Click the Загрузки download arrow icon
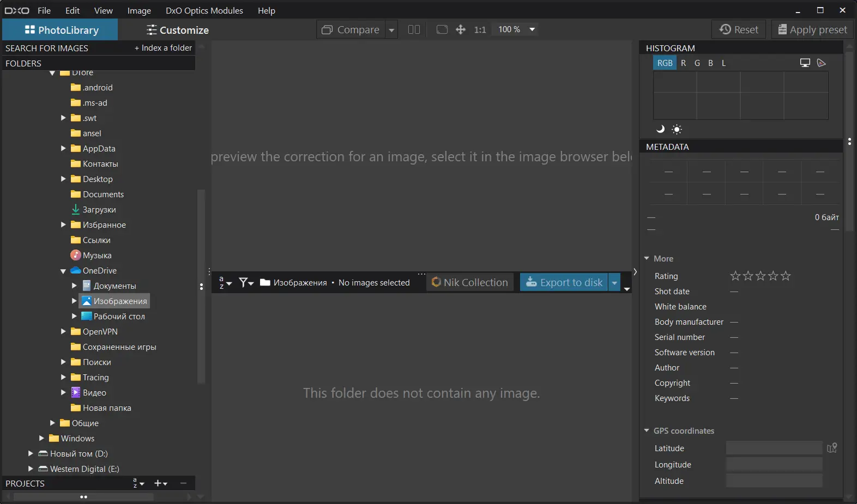 76,209
